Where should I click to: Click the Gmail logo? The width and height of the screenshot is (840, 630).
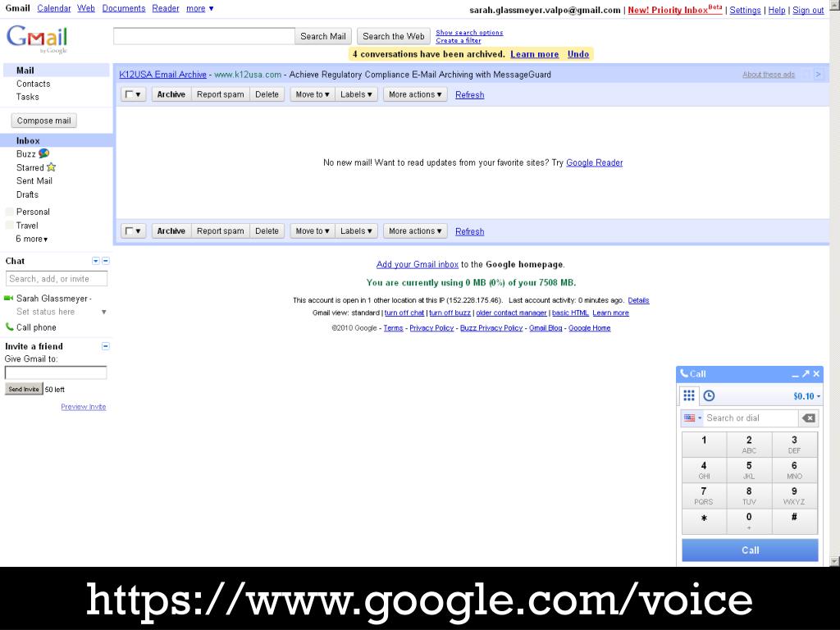click(37, 39)
